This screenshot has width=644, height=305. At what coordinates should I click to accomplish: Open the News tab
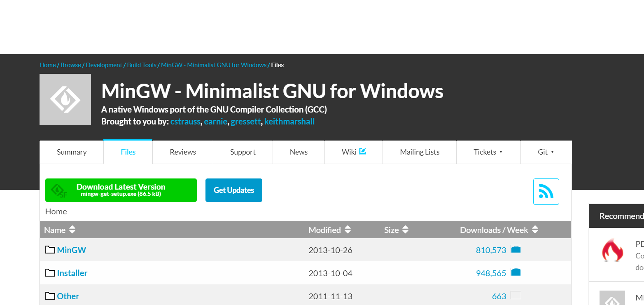[x=299, y=152]
